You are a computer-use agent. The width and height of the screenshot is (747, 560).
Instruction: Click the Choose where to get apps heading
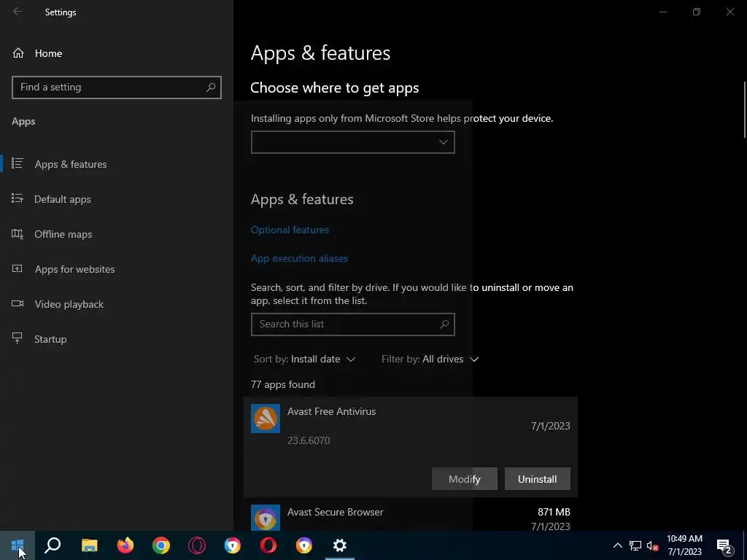[334, 88]
